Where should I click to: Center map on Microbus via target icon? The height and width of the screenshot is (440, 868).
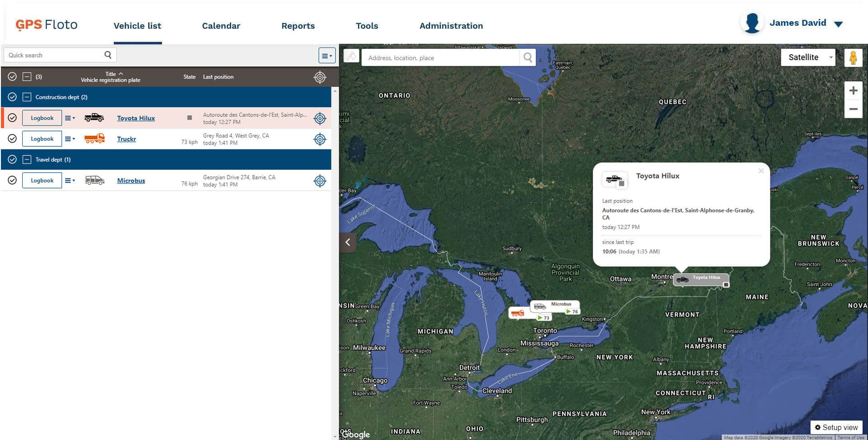point(320,181)
